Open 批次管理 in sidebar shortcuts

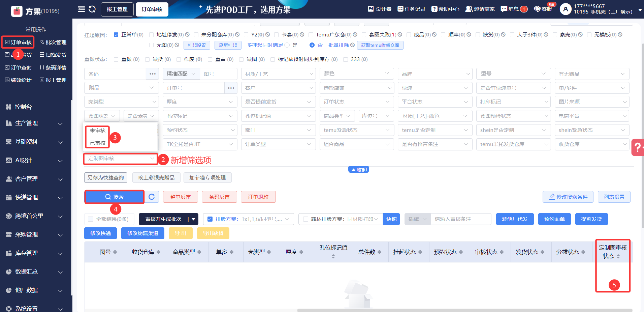53,42
